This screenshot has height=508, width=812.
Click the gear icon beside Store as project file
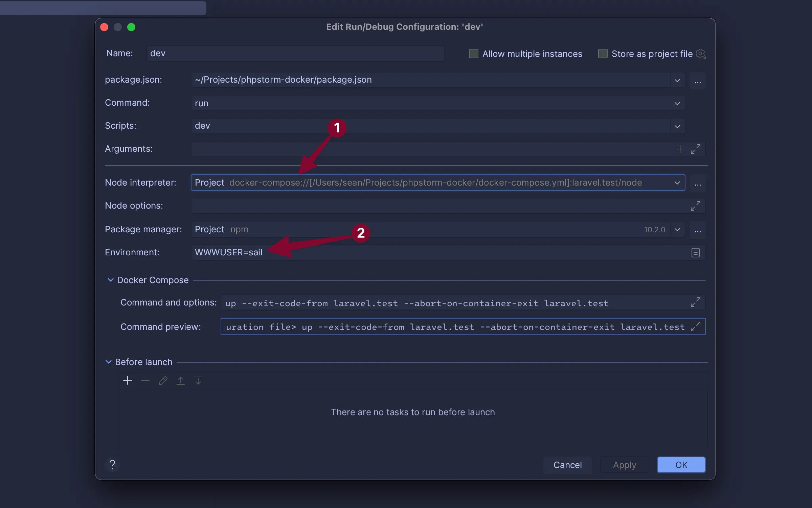pos(701,54)
